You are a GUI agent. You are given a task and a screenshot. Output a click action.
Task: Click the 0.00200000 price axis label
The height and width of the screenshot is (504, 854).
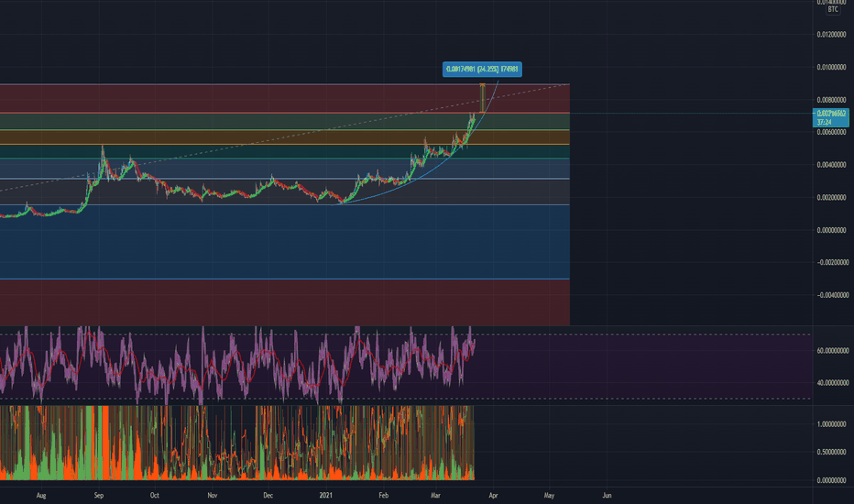831,197
